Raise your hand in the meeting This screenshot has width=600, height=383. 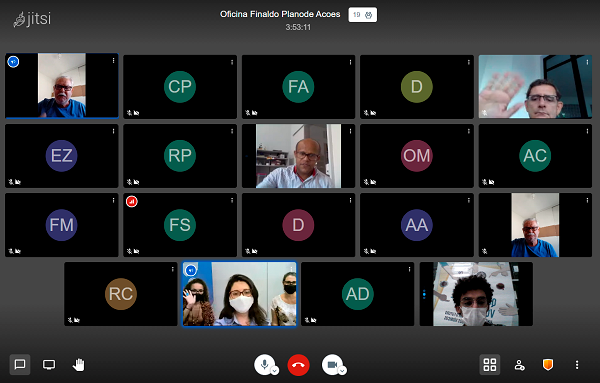tap(78, 364)
